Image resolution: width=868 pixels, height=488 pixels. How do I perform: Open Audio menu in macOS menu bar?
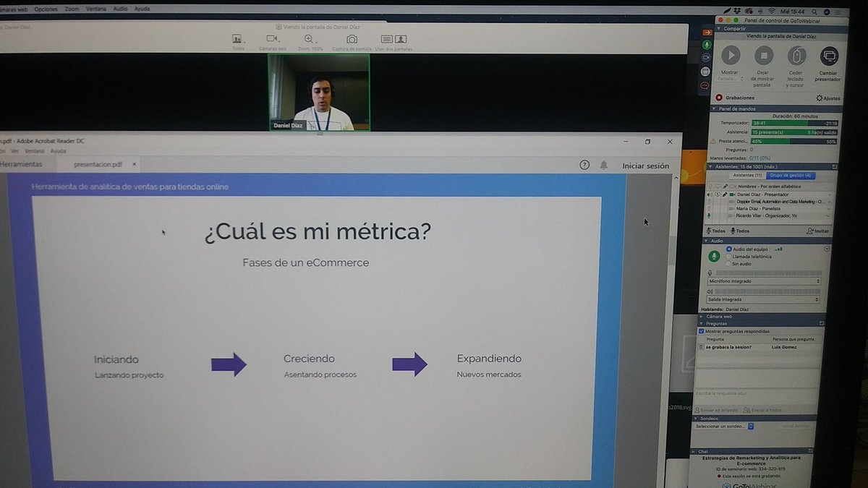coord(120,9)
